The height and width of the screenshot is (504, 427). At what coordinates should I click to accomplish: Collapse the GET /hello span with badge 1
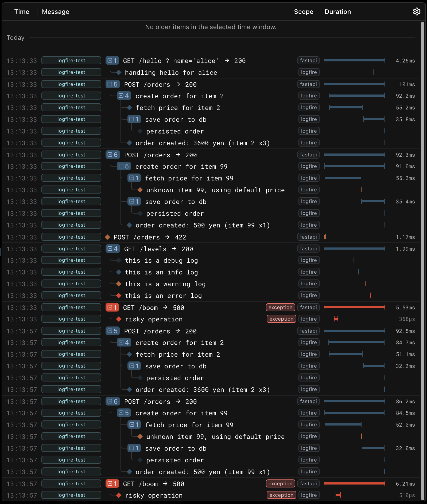pyautogui.click(x=112, y=61)
